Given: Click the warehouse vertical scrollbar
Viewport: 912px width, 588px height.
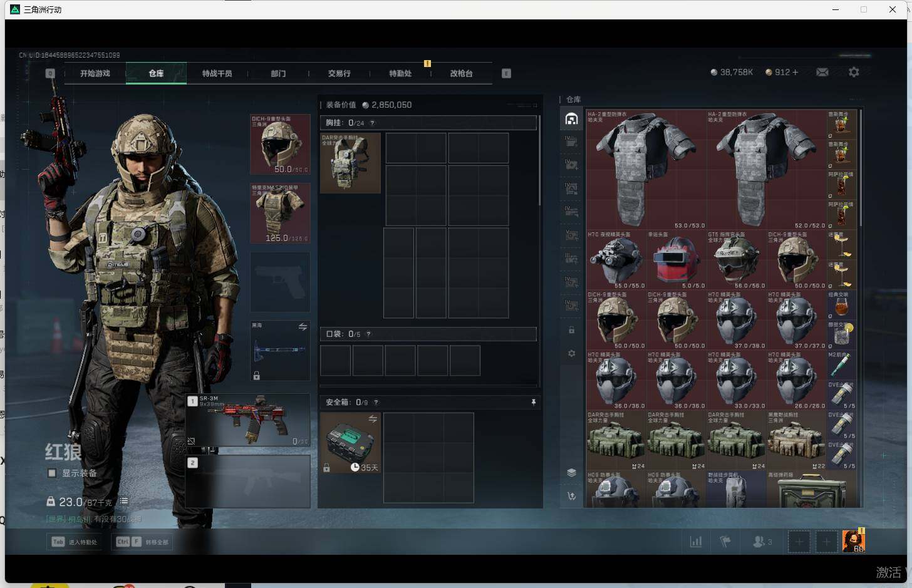Looking at the screenshot, I should point(861,168).
